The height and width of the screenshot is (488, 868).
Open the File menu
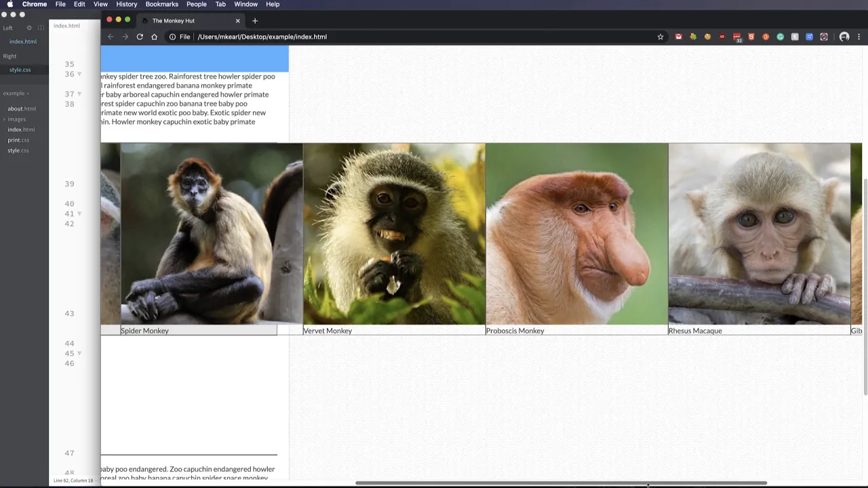pyautogui.click(x=60, y=4)
